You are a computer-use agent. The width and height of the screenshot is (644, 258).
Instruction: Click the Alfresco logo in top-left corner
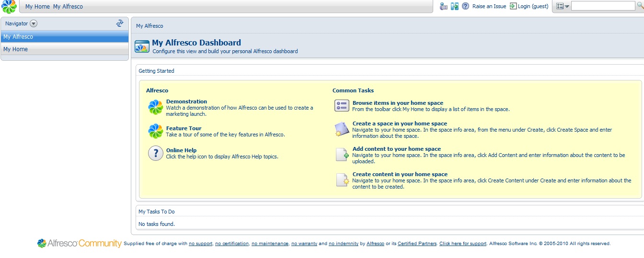tap(9, 7)
